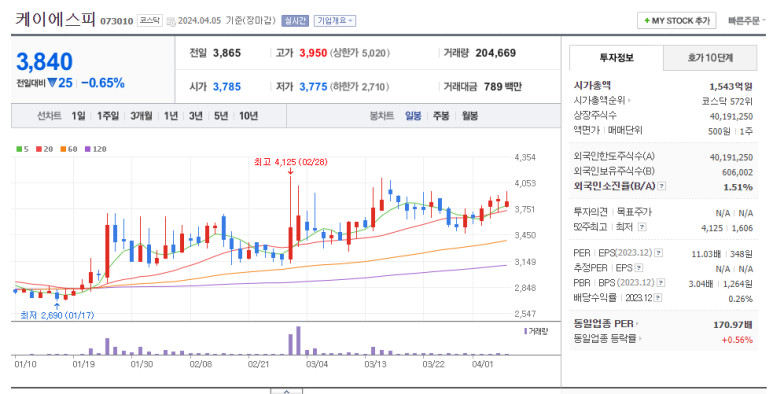Select the 주봉 weekly candle chart

point(441,116)
